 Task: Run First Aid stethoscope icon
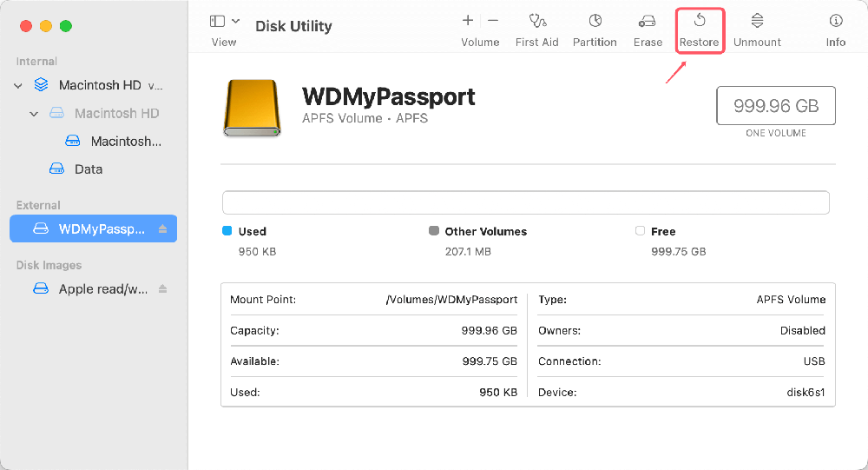tap(537, 21)
